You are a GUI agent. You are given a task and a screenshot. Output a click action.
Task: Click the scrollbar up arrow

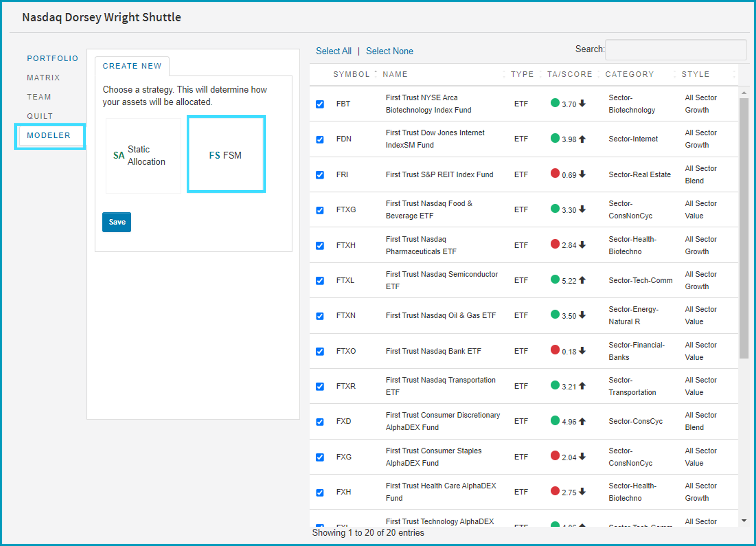tap(744, 93)
